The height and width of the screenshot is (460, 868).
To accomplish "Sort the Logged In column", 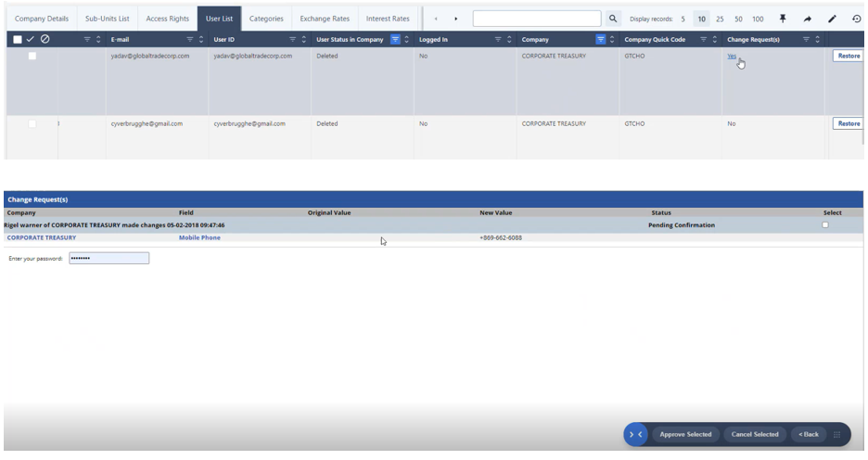I will pyautogui.click(x=509, y=39).
